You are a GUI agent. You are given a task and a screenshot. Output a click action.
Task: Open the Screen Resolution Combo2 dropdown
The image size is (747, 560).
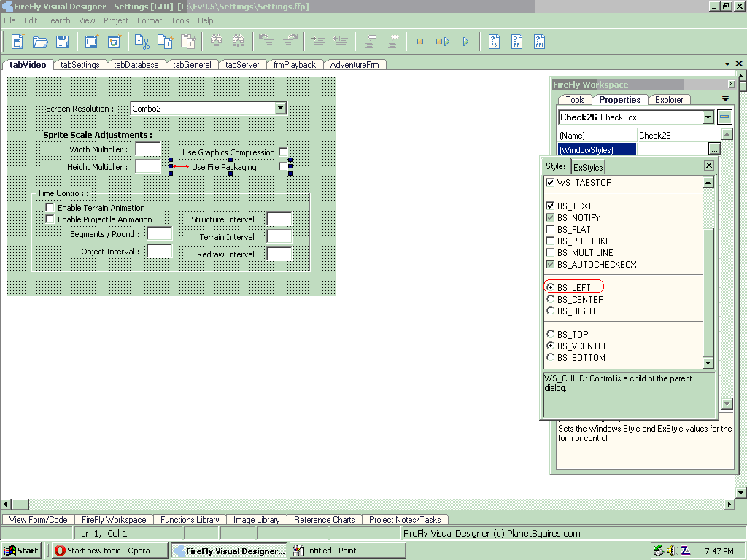coord(281,109)
